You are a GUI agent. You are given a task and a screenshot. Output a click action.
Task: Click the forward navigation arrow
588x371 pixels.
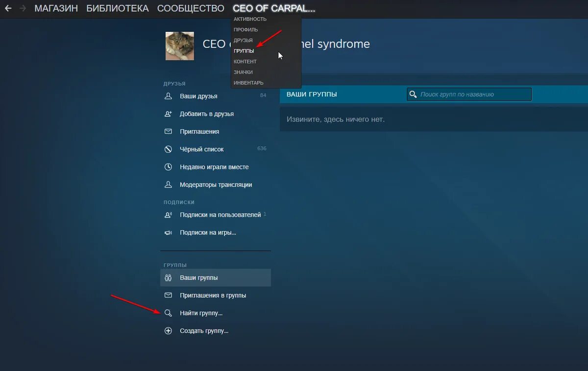[23, 8]
